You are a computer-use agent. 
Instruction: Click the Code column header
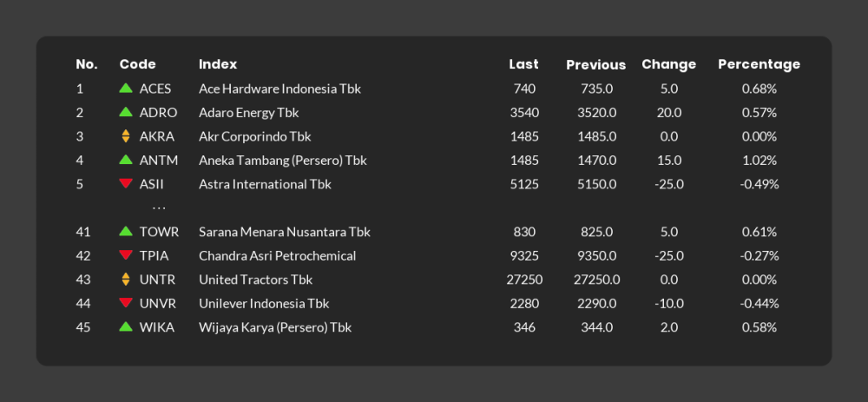click(137, 64)
